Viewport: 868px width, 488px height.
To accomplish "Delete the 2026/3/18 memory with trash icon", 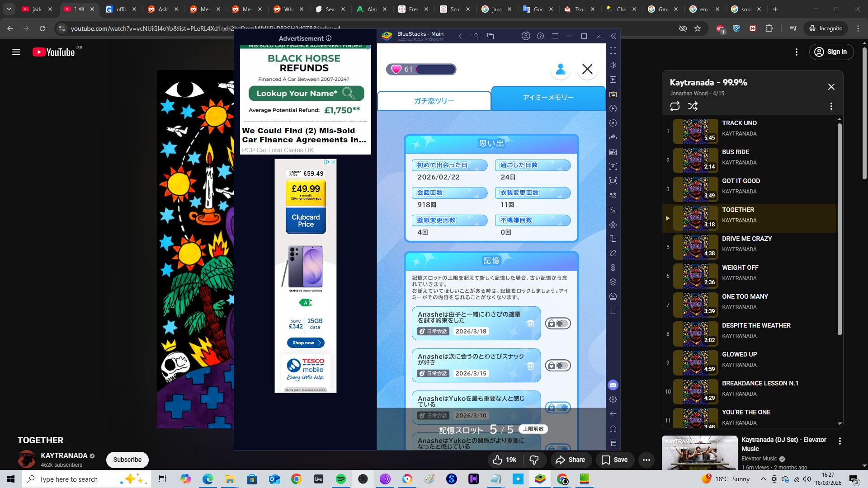I will pyautogui.click(x=530, y=324).
